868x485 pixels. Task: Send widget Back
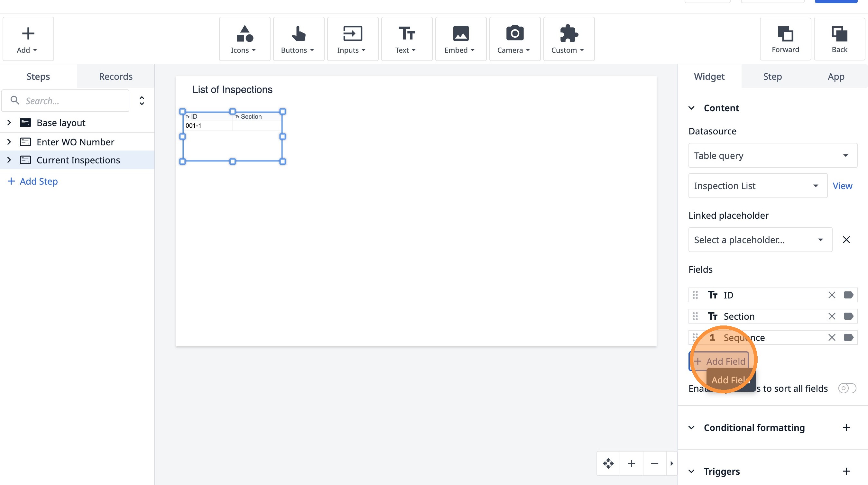[x=839, y=39]
